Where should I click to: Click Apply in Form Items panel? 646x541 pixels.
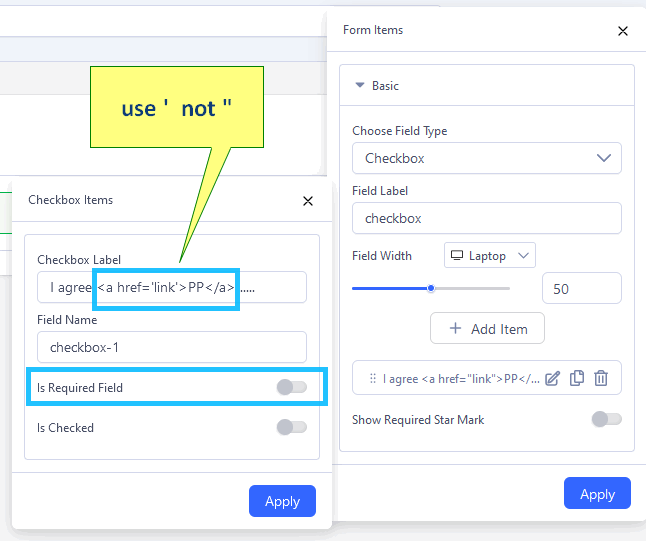[597, 494]
